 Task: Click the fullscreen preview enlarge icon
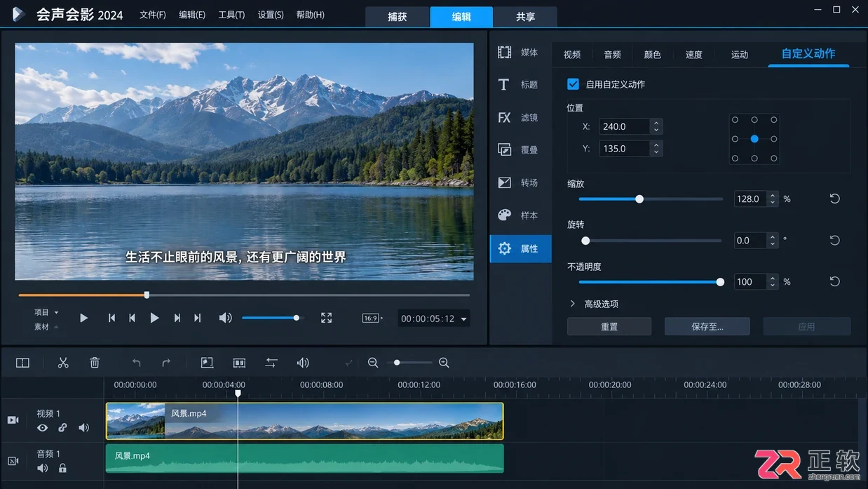click(326, 318)
